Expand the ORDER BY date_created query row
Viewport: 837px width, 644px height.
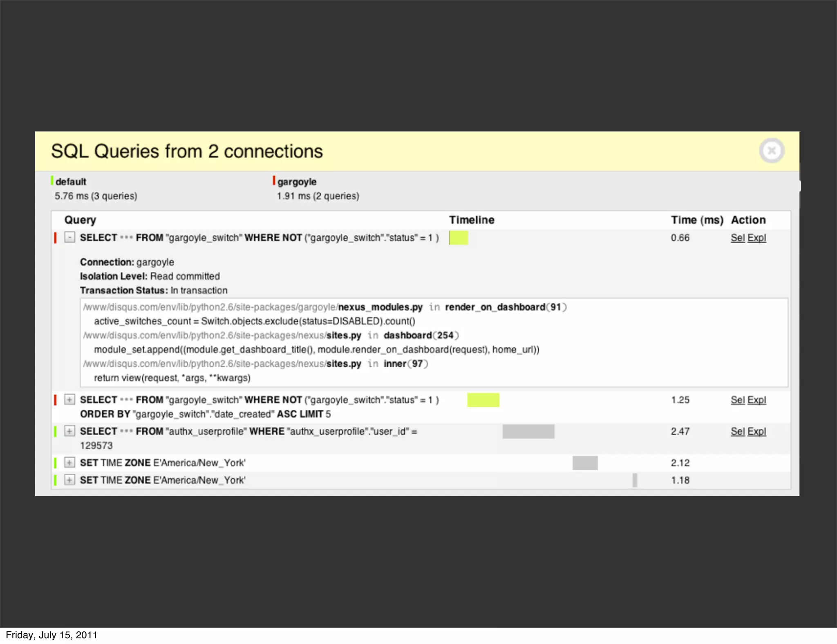70,399
